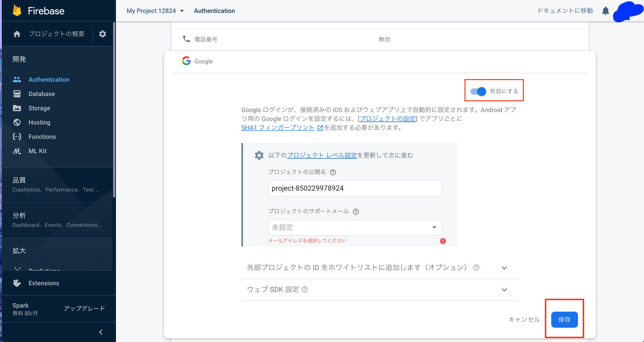Click the プロジェクトの公開名 input field

tap(355, 188)
